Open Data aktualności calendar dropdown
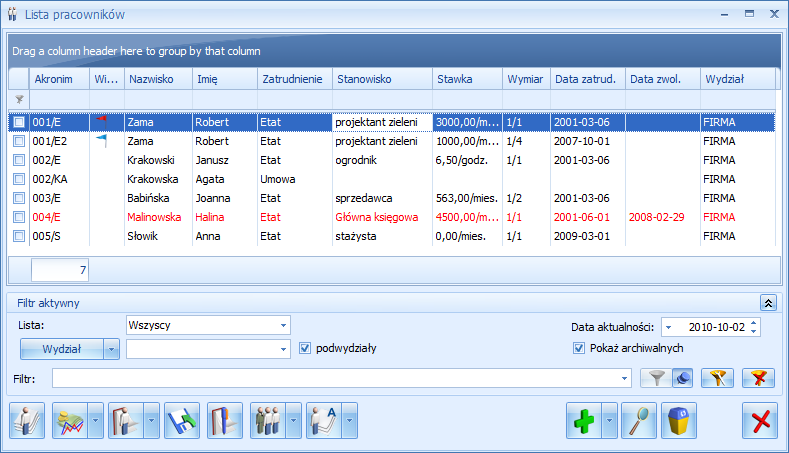 pos(669,327)
